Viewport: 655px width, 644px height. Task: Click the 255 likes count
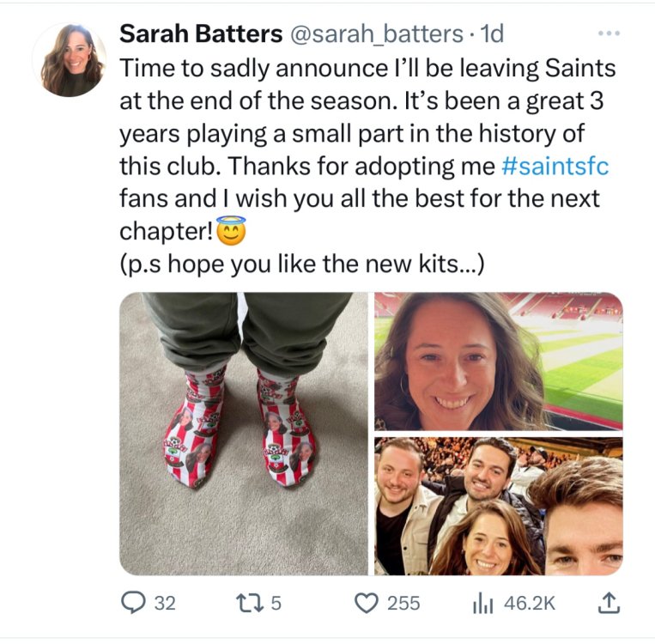point(403,603)
